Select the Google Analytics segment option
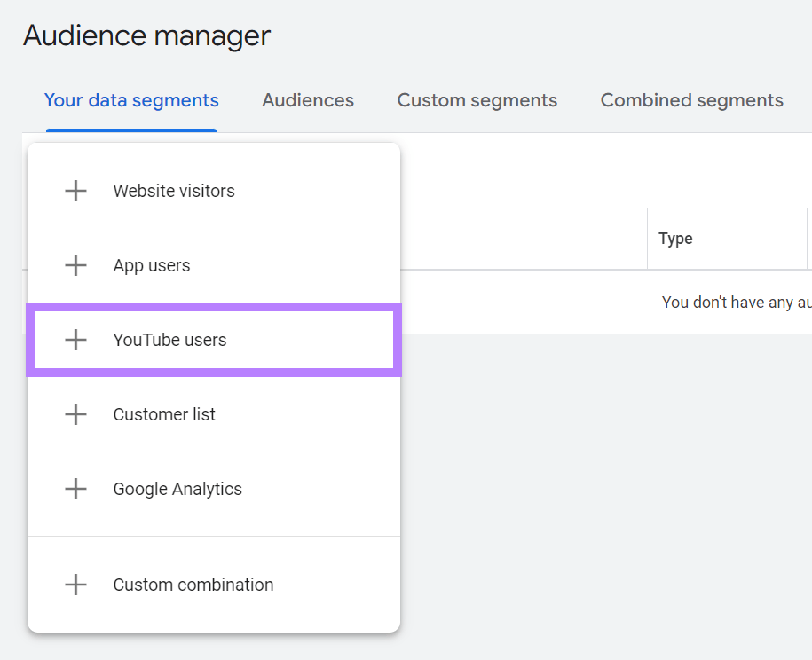The image size is (812, 660). pyautogui.click(x=177, y=489)
